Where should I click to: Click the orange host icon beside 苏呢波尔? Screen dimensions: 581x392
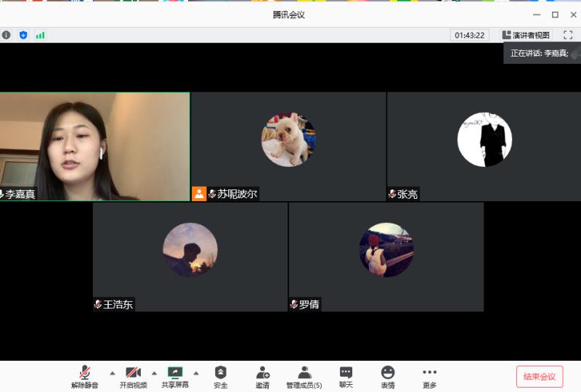point(199,194)
